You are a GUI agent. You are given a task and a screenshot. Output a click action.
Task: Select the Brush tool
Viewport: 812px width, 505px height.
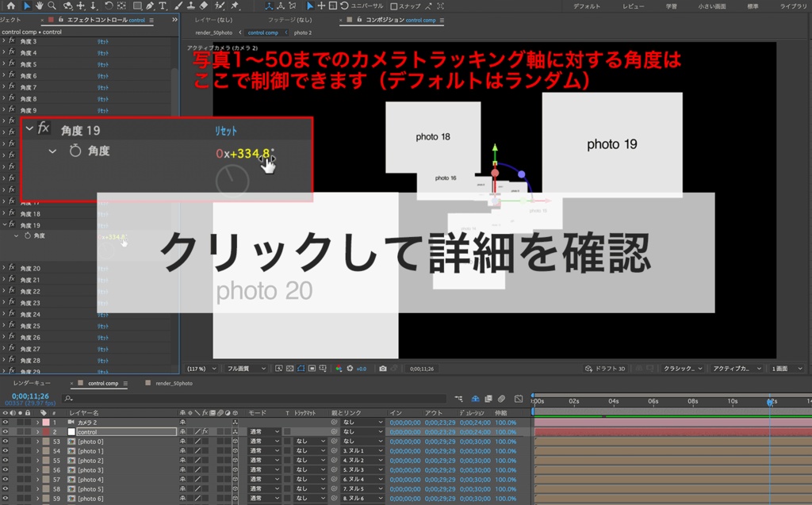(x=176, y=6)
